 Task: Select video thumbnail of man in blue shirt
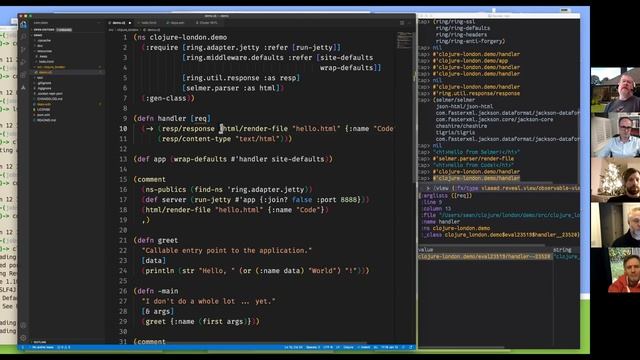click(616, 135)
